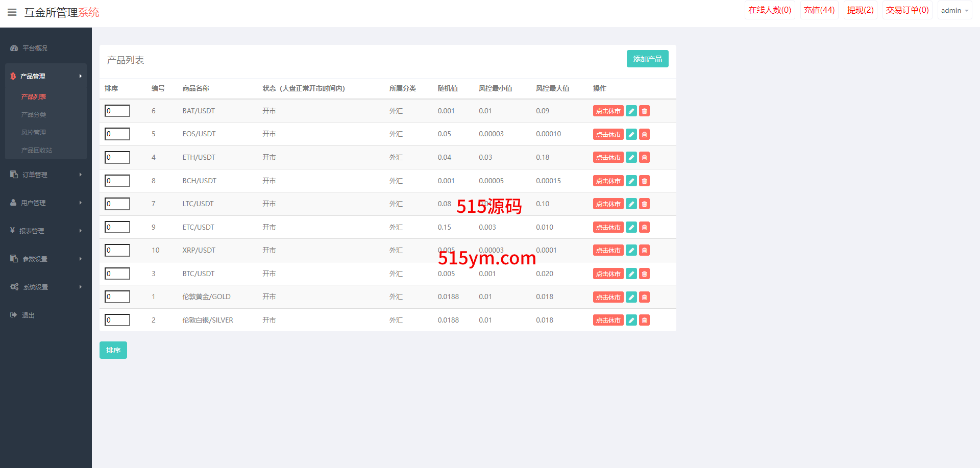Toggle BCH/USDT market closed with 点击休市

(608, 181)
